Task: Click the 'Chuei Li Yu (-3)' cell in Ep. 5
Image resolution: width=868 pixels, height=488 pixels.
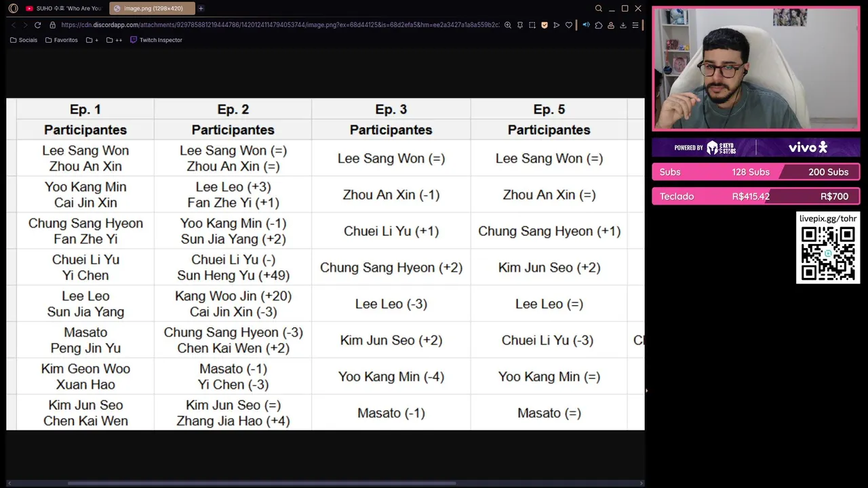Action: coord(549,340)
